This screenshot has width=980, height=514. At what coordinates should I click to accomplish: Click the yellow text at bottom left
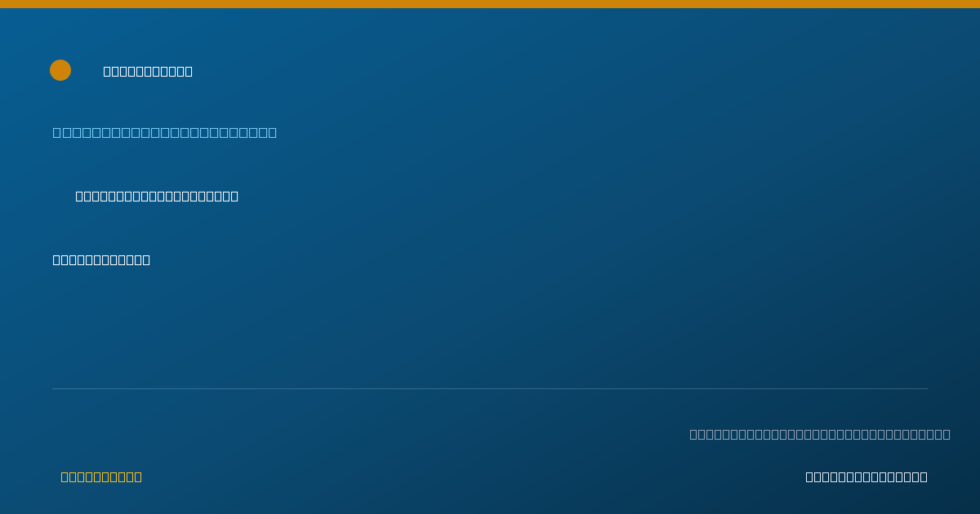tap(101, 476)
